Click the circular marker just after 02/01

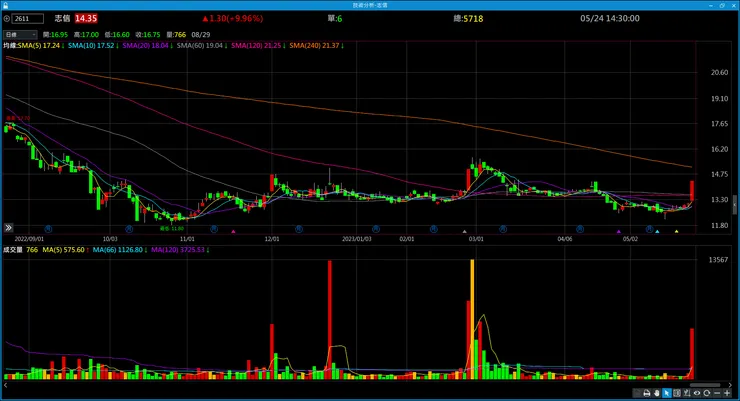tap(433, 229)
